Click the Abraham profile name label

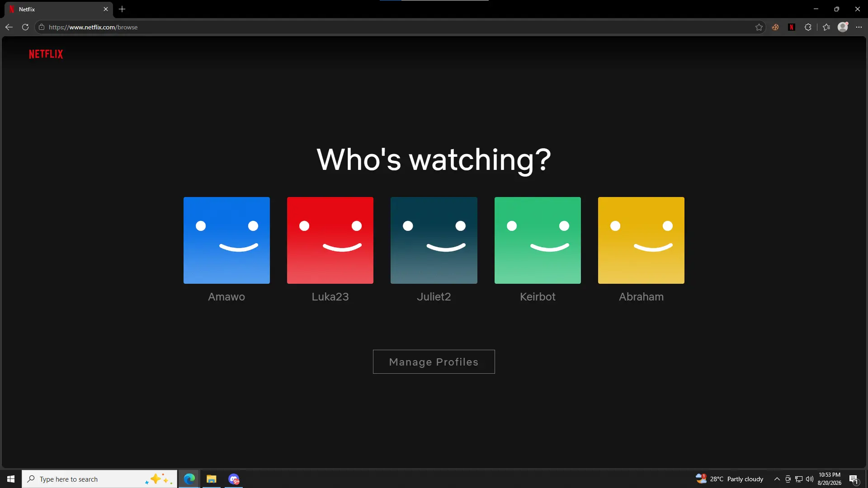click(x=641, y=297)
